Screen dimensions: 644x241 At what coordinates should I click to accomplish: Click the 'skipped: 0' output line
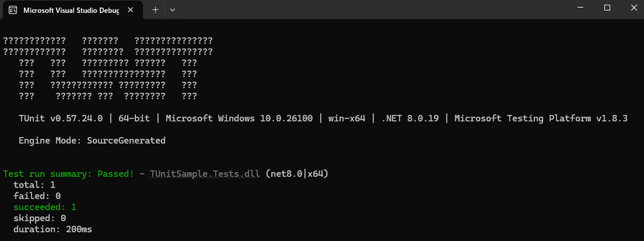(40, 218)
